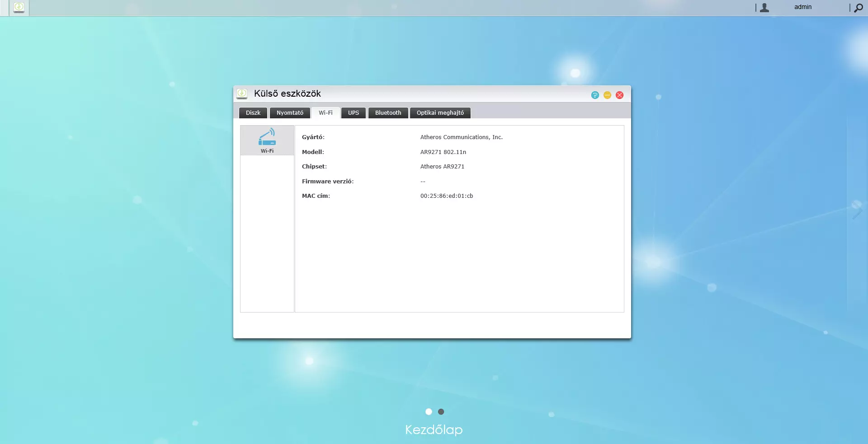Click the Kezdőlap desktop label

tap(434, 430)
